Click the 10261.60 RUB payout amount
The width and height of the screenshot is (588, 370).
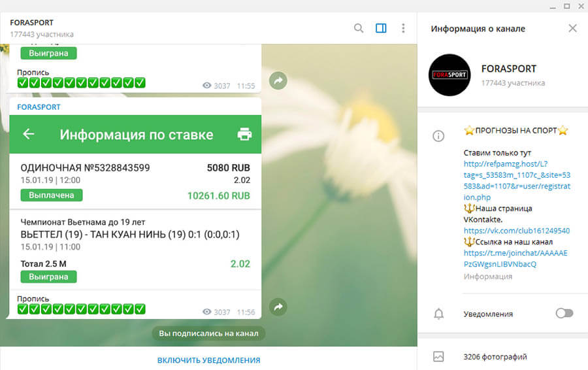(x=219, y=195)
